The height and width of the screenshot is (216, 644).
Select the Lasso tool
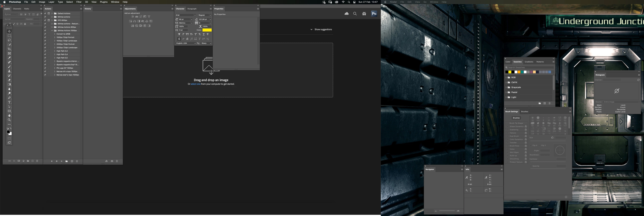[10, 40]
